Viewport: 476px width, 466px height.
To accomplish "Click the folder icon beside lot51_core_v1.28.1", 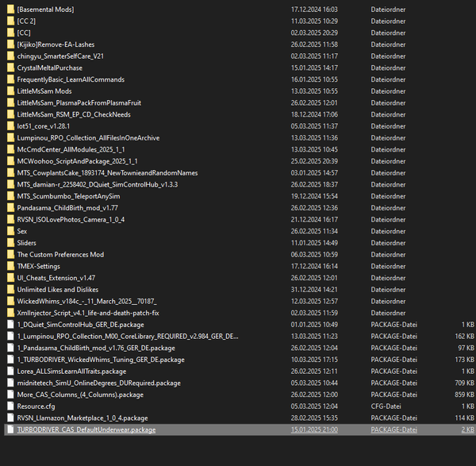I will coord(10,126).
